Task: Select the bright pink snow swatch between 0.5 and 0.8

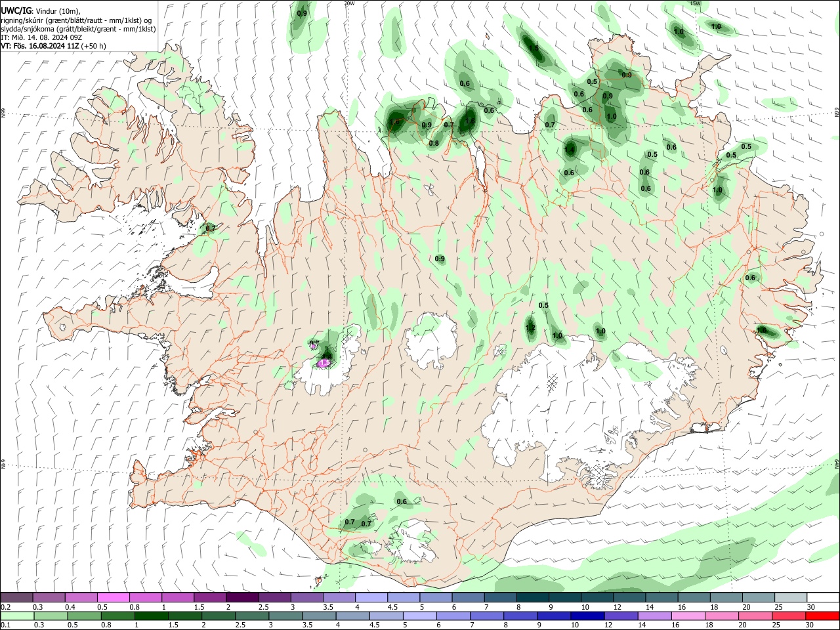Action: pyautogui.click(x=113, y=597)
